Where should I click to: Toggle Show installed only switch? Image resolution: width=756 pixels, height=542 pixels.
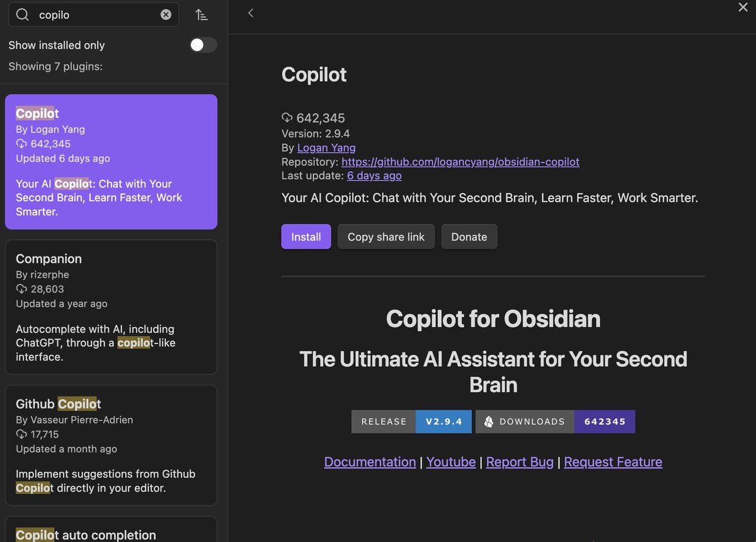point(203,45)
